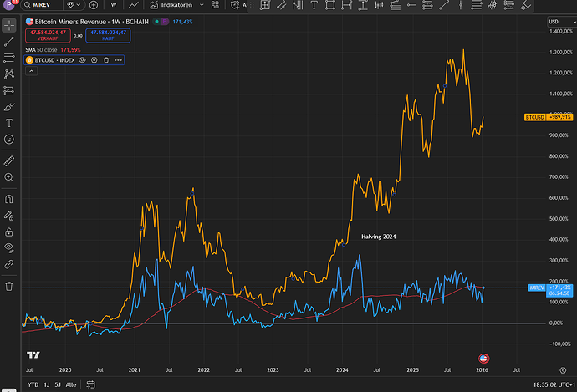The image size is (577, 392).
Task: Toggle BTCUSD series visibility eye icon
Action: pyautogui.click(x=83, y=60)
